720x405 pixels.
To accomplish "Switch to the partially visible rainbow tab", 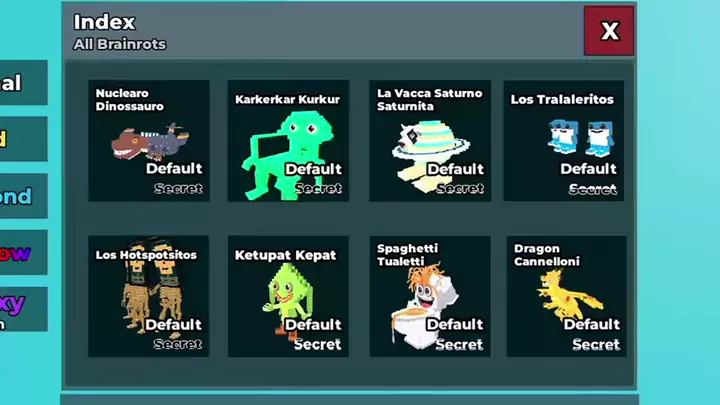I will (x=23, y=253).
